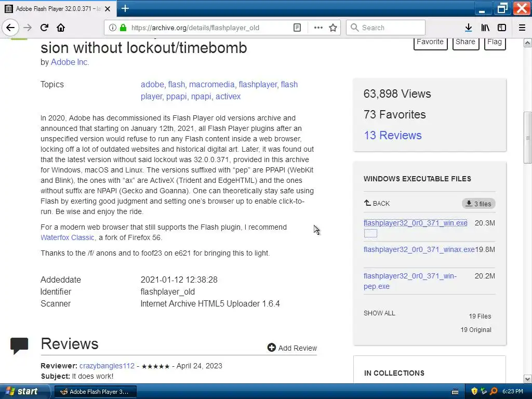Open the Adobe Inc. author link
This screenshot has height=399, width=532.
(70, 62)
